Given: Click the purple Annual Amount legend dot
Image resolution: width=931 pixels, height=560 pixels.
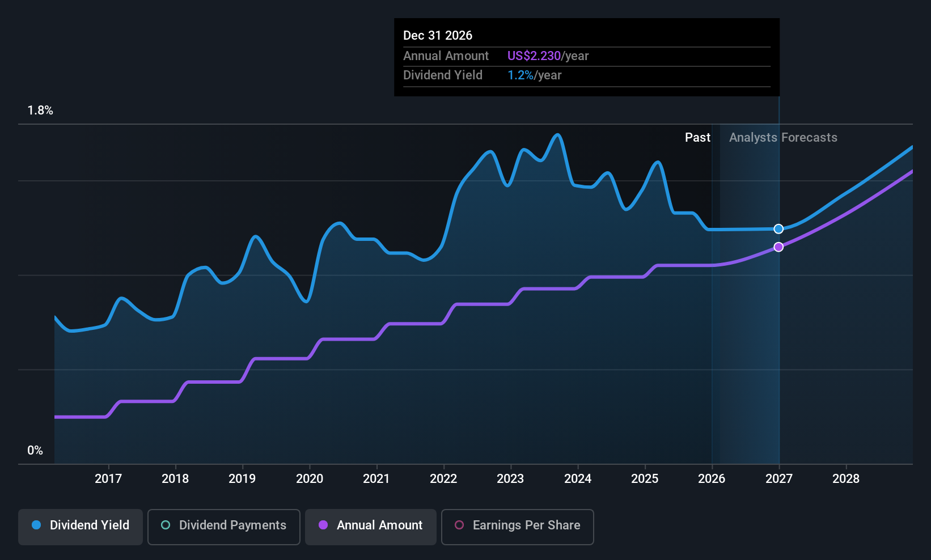Looking at the screenshot, I should (x=323, y=525).
